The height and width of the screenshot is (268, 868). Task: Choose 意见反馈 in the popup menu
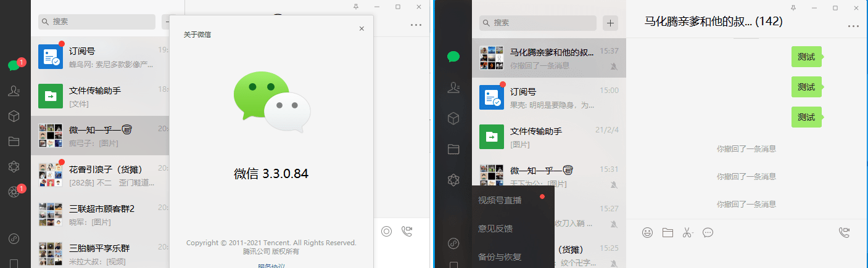pos(495,229)
